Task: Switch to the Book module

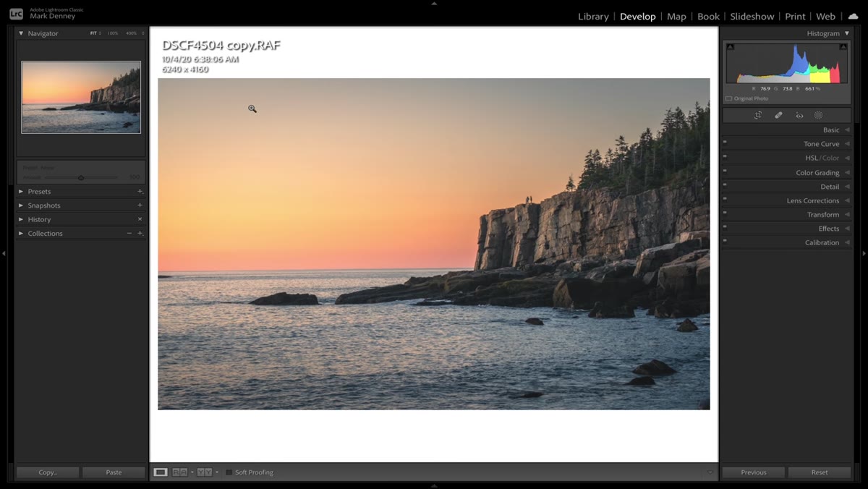Action: (708, 16)
